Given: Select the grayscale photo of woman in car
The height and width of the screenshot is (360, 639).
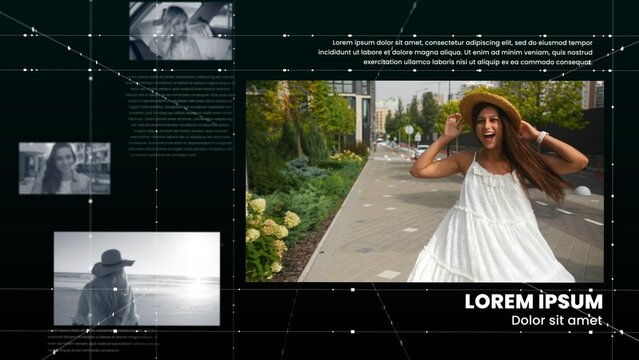Looking at the screenshot, I should click(x=181, y=31).
